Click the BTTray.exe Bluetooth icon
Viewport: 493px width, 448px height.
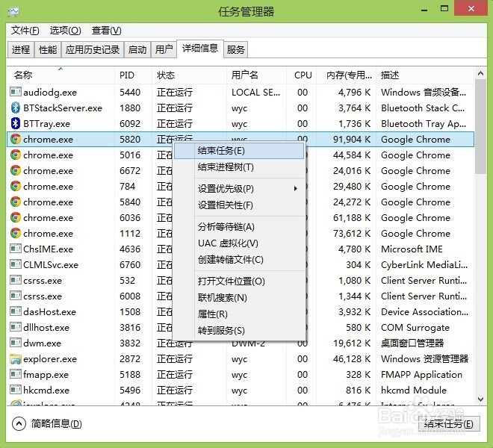tap(16, 123)
